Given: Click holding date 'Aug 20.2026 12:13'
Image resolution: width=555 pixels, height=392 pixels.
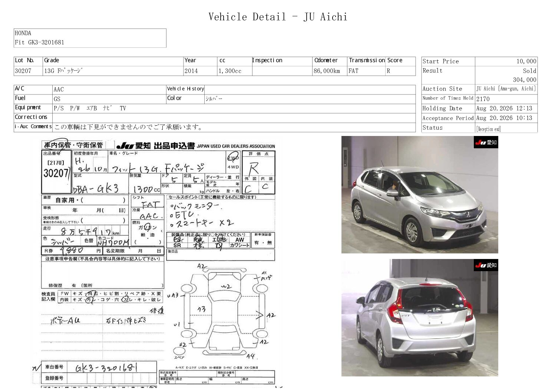Looking at the screenshot, I should (504, 109).
